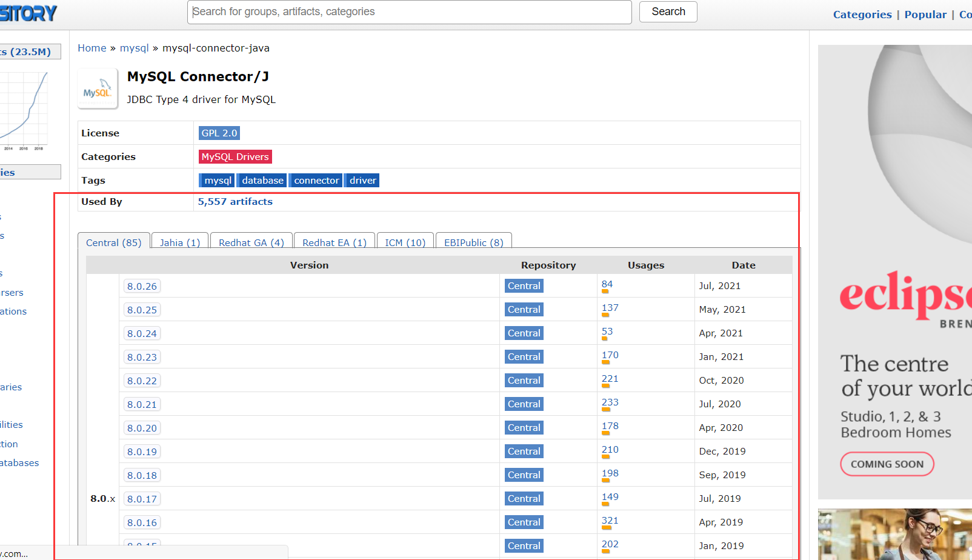Screen dimensions: 972x560
Task: Open version 8.0.24
Action: pos(142,333)
